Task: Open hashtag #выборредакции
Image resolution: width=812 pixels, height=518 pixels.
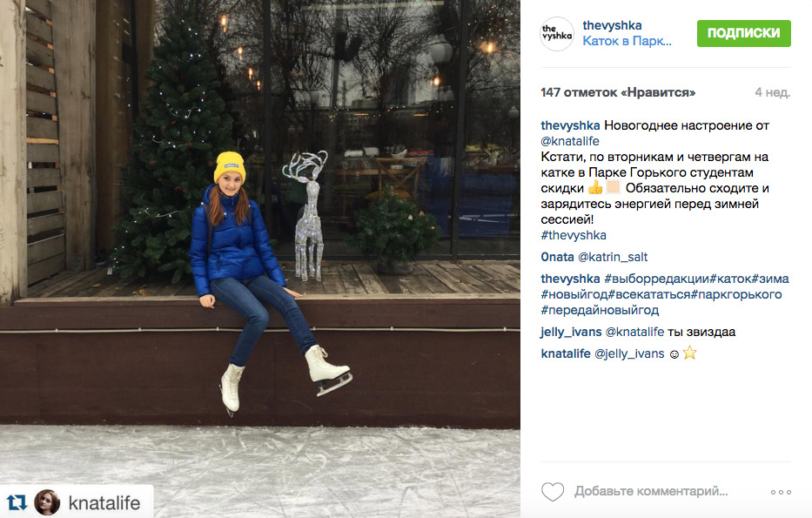Action: coord(656,279)
